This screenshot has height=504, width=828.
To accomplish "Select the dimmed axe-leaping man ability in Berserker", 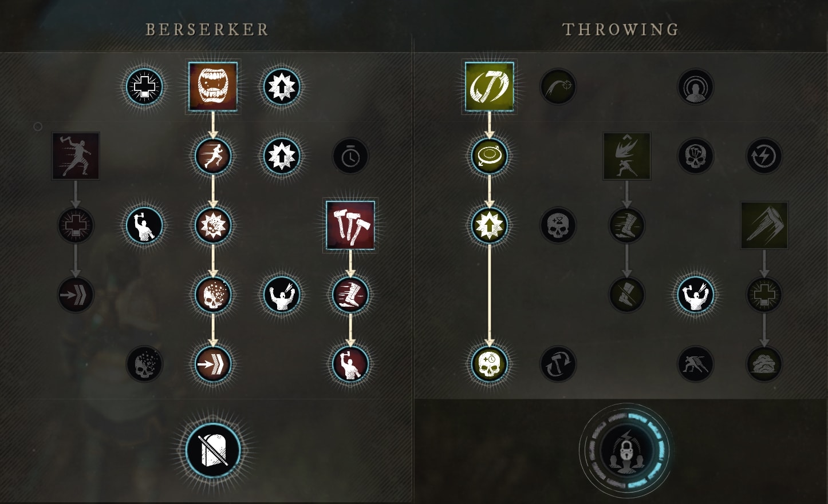I will point(76,156).
